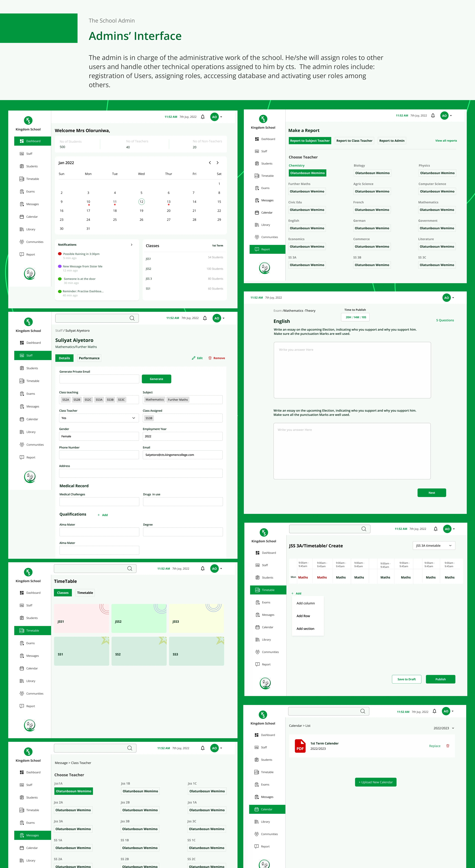Click Generate Private Email input field
Image resolution: width=475 pixels, height=868 pixels.
[x=99, y=379]
